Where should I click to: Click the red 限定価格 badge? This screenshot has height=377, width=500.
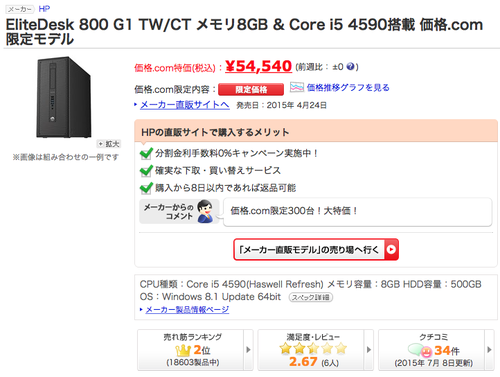[251, 90]
